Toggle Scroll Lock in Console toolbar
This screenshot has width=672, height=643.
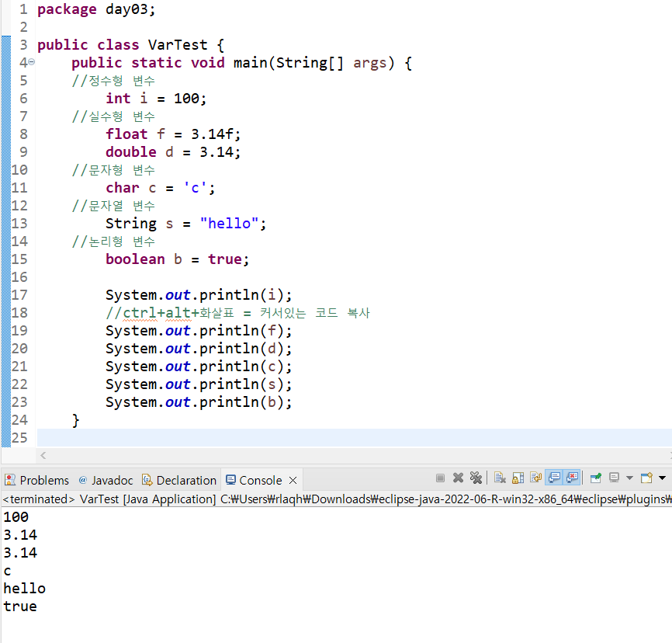[x=518, y=478]
